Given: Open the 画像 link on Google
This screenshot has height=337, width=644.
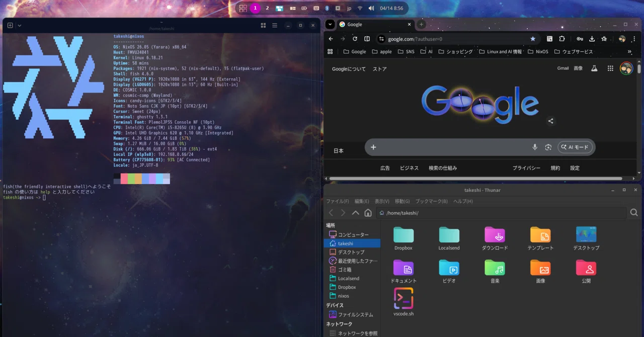Looking at the screenshot, I should tap(578, 68).
